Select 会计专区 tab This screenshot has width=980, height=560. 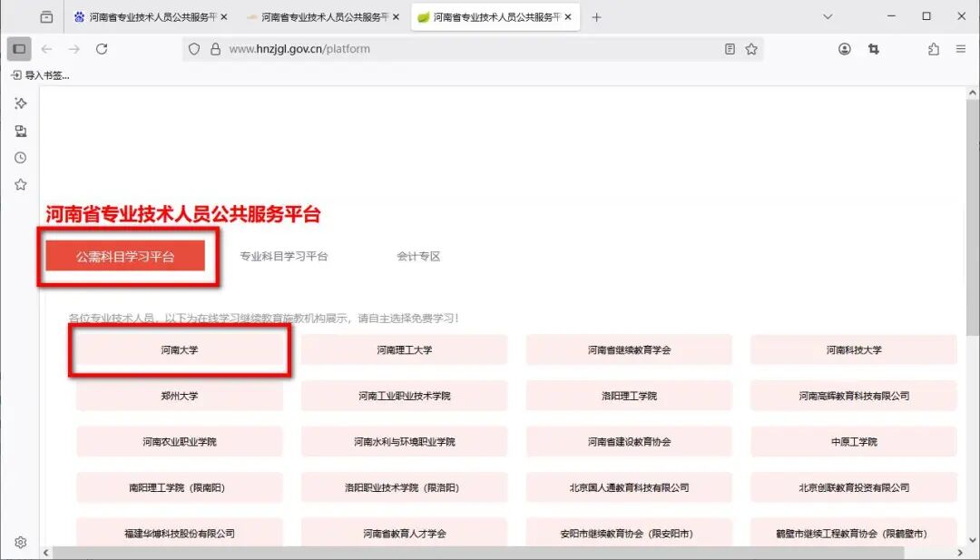418,256
